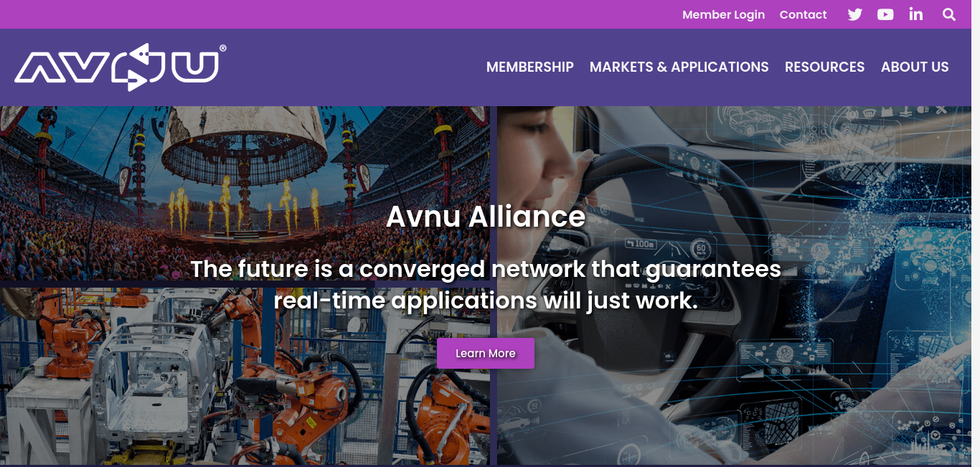Select the driver at steering wheel image
This screenshot has height=467, width=980.
(x=735, y=286)
